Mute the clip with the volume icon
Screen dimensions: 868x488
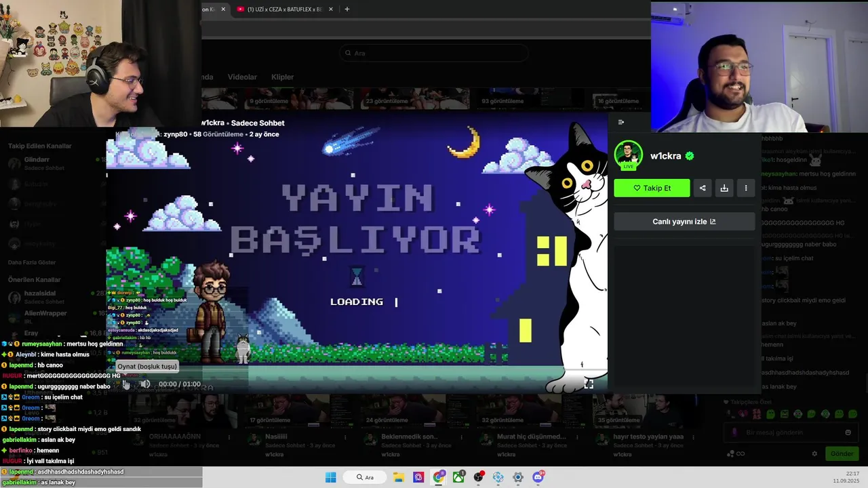pos(145,384)
